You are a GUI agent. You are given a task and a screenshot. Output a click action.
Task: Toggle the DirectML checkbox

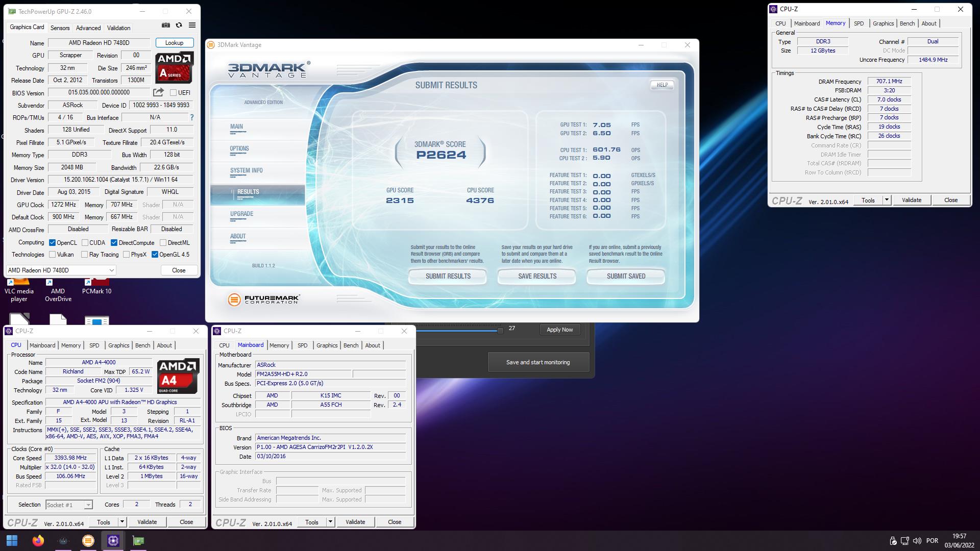tap(163, 243)
